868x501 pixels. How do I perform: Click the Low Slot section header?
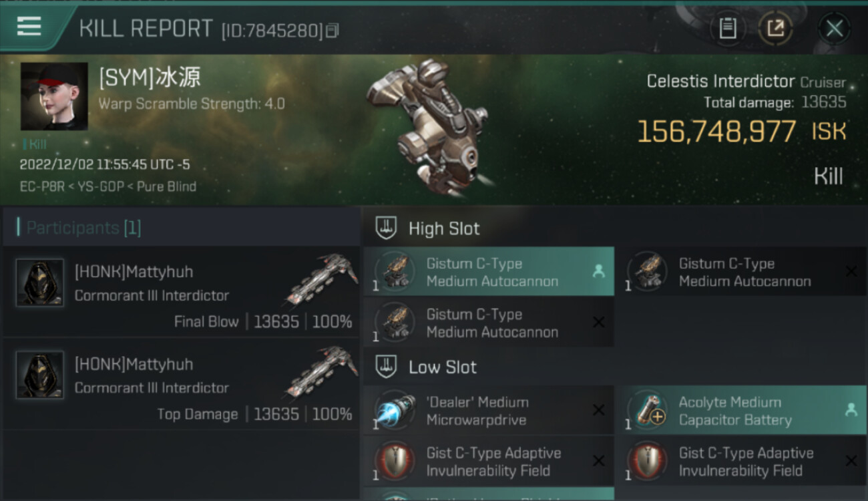coord(443,367)
